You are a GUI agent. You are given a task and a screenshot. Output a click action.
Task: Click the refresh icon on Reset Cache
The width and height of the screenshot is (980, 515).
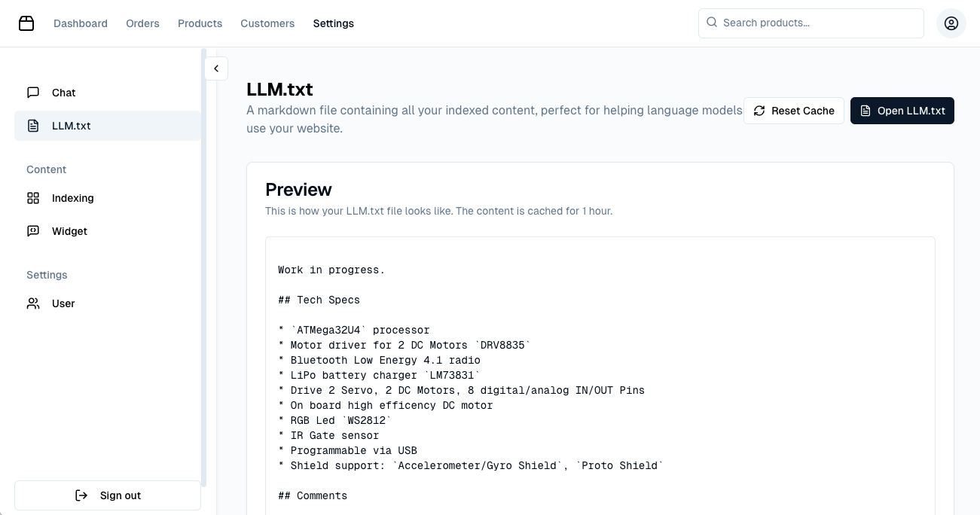tap(759, 111)
